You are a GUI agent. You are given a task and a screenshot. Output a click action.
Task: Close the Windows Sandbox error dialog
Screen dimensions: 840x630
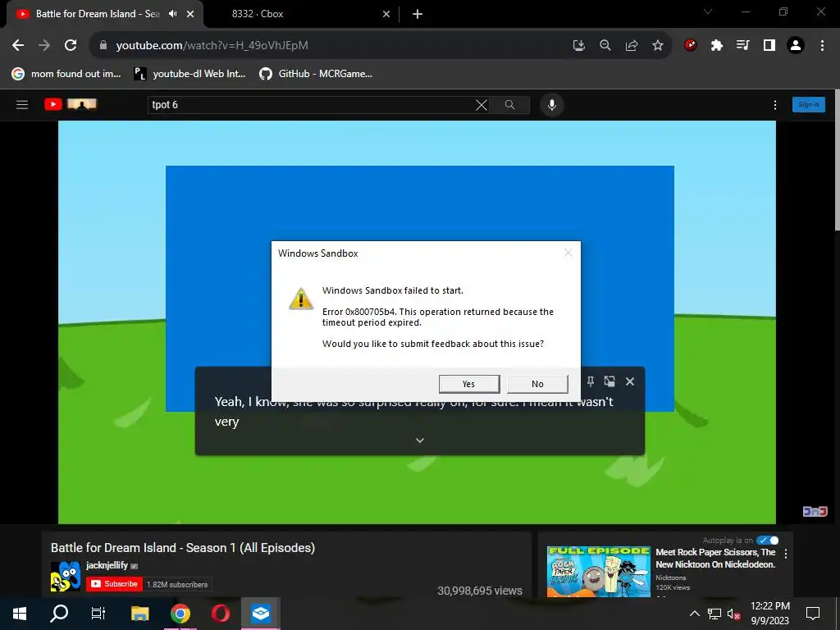pyautogui.click(x=568, y=253)
